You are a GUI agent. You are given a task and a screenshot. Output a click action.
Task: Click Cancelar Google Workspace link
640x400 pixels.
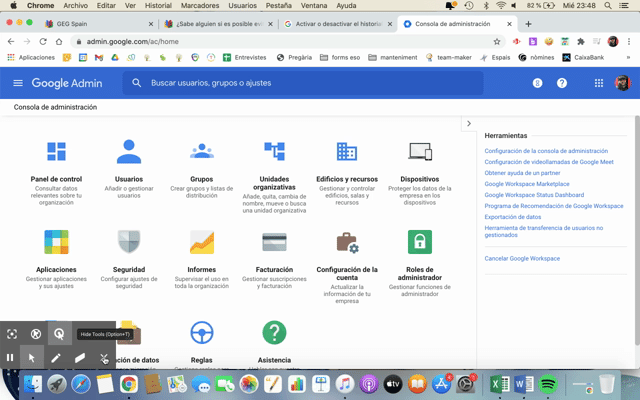[522, 259]
